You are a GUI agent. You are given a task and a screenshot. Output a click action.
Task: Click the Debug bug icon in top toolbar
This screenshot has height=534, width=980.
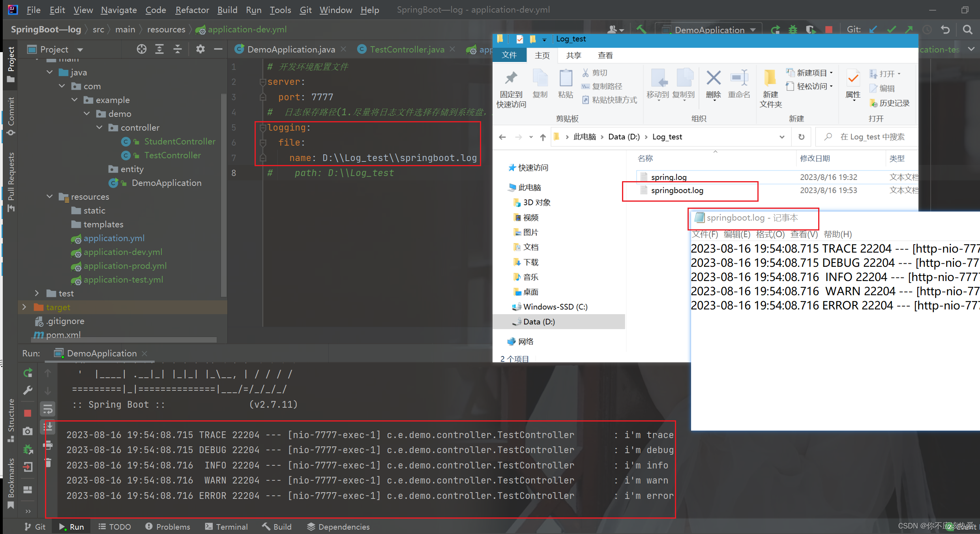(793, 30)
